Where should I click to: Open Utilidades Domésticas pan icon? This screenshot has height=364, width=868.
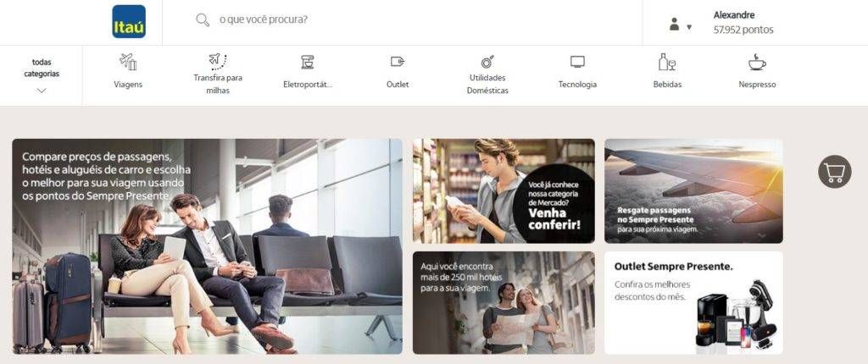pyautogui.click(x=487, y=62)
